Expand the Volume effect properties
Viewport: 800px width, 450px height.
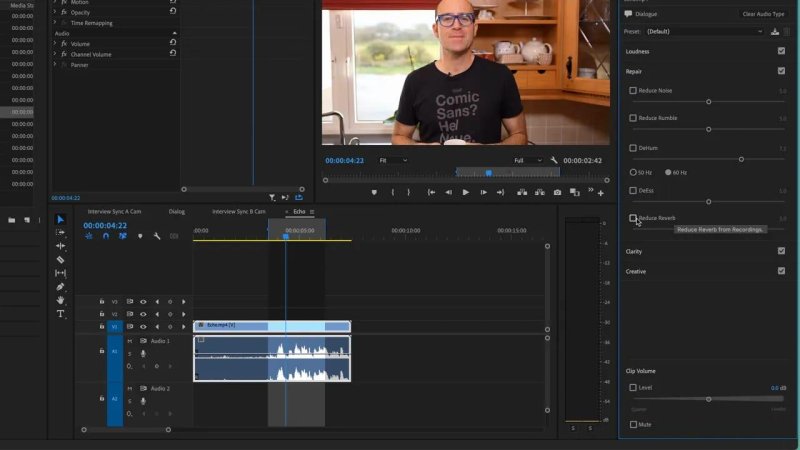[55, 43]
